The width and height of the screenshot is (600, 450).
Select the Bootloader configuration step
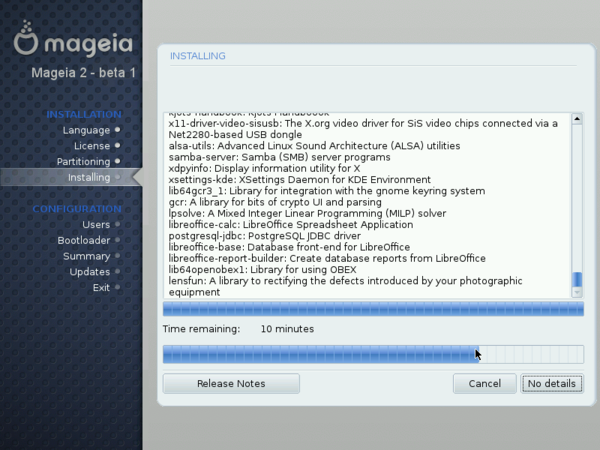tap(84, 240)
